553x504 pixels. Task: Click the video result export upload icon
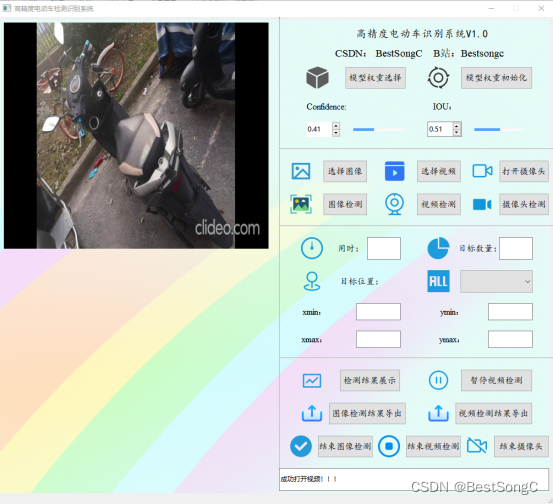click(438, 413)
